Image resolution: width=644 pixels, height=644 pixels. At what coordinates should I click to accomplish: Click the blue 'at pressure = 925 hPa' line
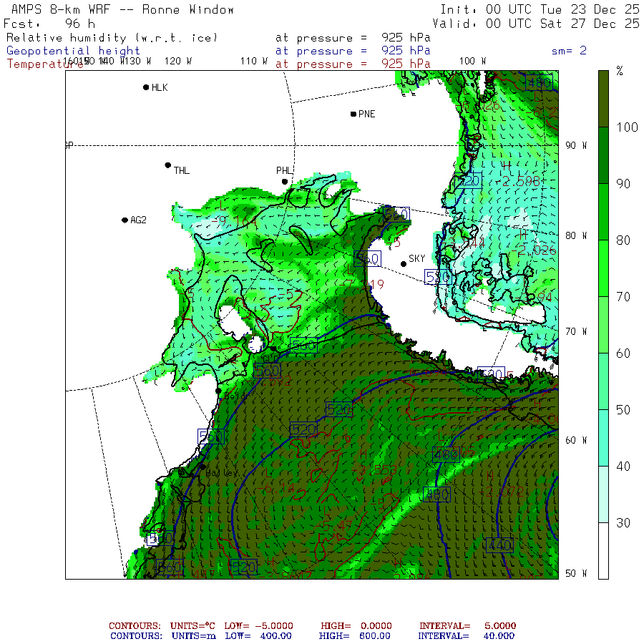point(353,51)
